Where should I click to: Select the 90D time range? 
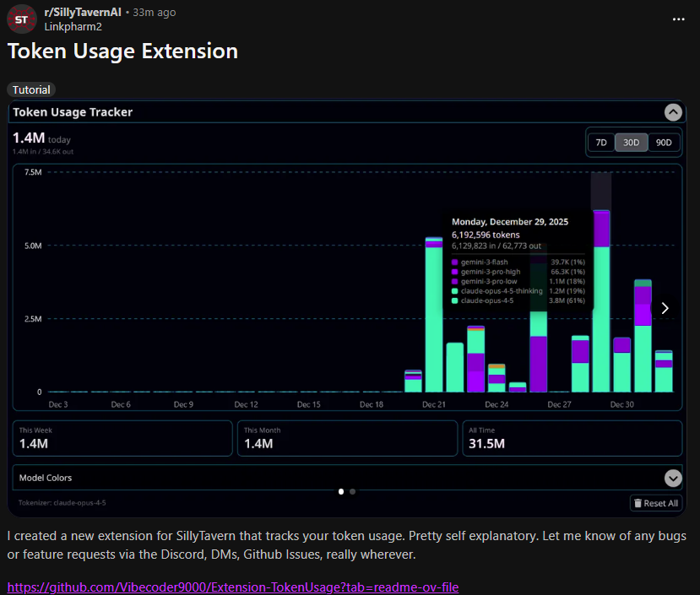tap(664, 143)
